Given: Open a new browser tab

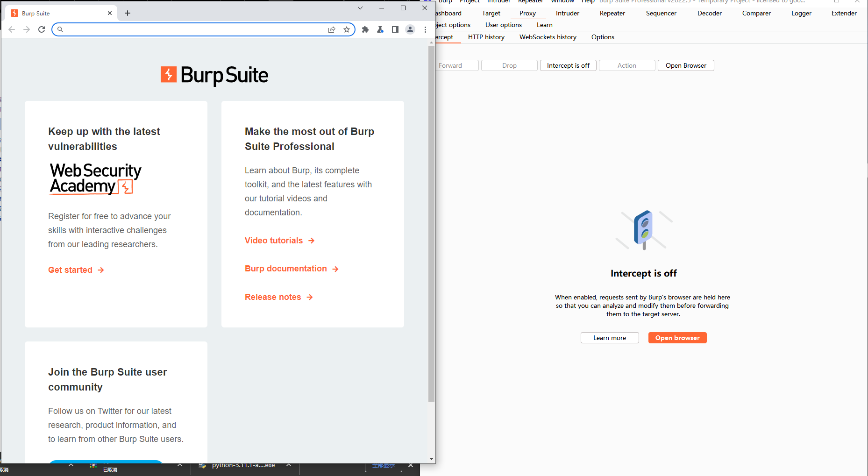Looking at the screenshot, I should (128, 13).
